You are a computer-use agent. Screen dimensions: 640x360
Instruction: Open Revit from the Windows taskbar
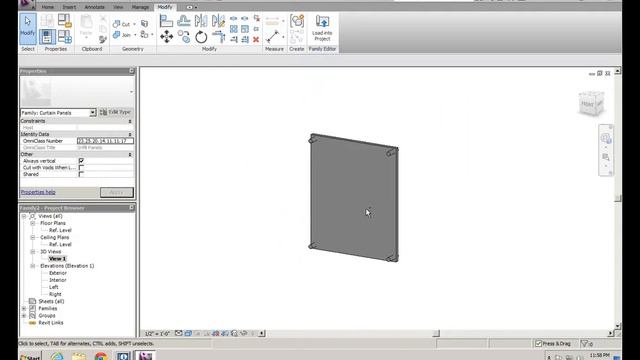pos(144,356)
